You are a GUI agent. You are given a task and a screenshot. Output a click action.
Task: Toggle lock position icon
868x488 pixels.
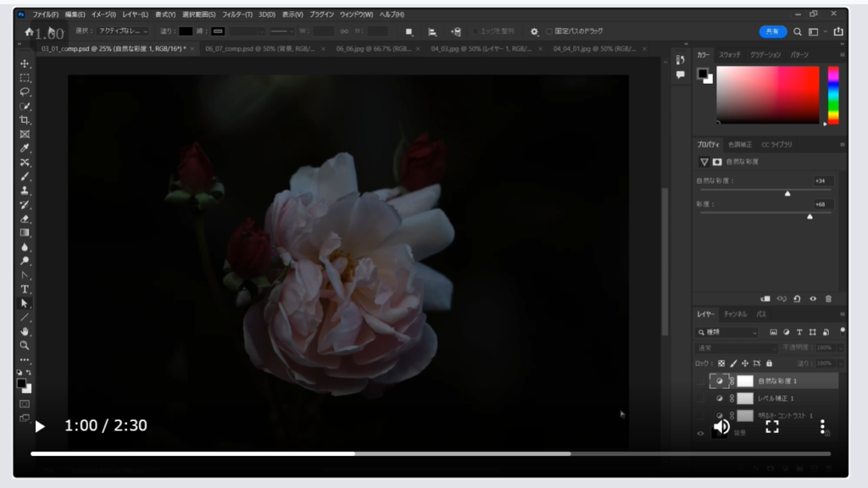[745, 363]
